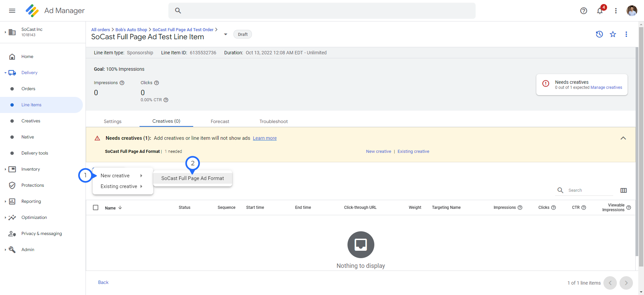Open the Troubleshoot tab

[274, 121]
